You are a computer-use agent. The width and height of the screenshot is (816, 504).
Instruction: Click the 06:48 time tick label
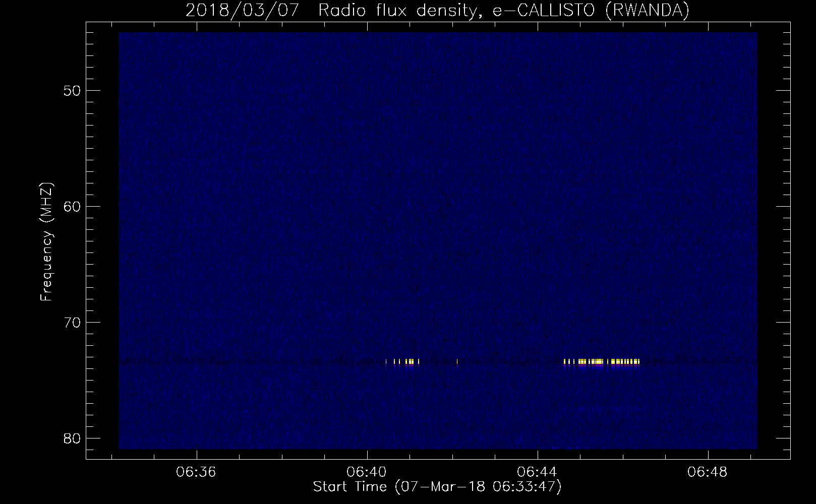coord(708,472)
